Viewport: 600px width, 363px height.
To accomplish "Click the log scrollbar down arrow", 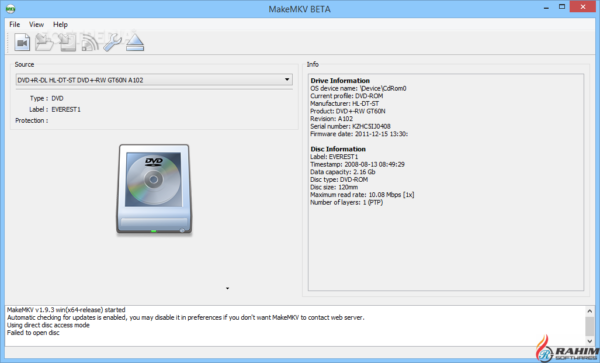I will [x=590, y=340].
